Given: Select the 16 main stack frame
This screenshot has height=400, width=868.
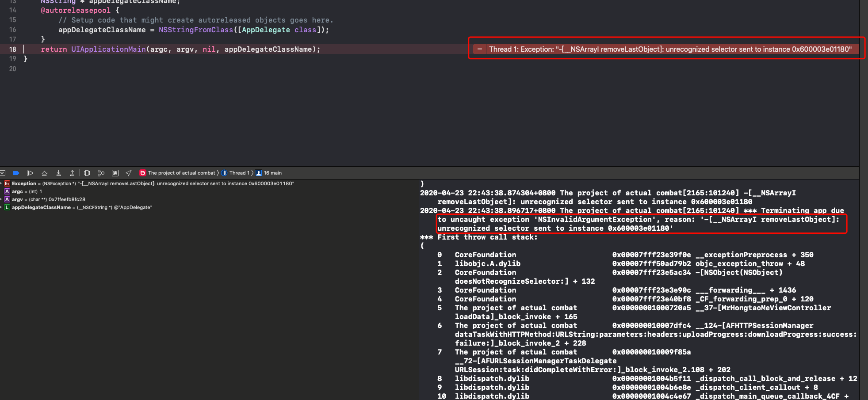Looking at the screenshot, I should click(x=269, y=173).
